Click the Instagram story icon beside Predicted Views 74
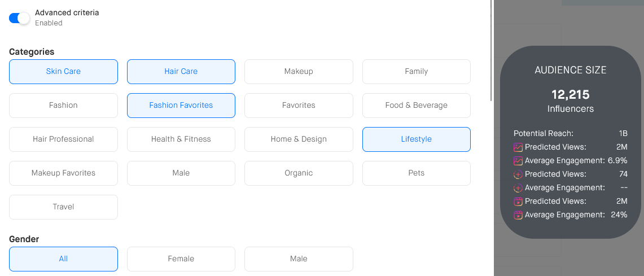Screen dimensions: 644x276 click(x=518, y=174)
